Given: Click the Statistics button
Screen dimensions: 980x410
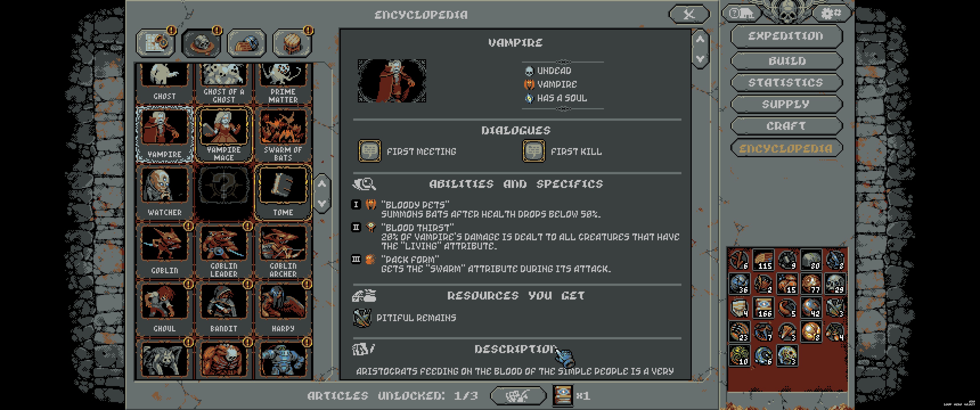Looking at the screenshot, I should 786,83.
